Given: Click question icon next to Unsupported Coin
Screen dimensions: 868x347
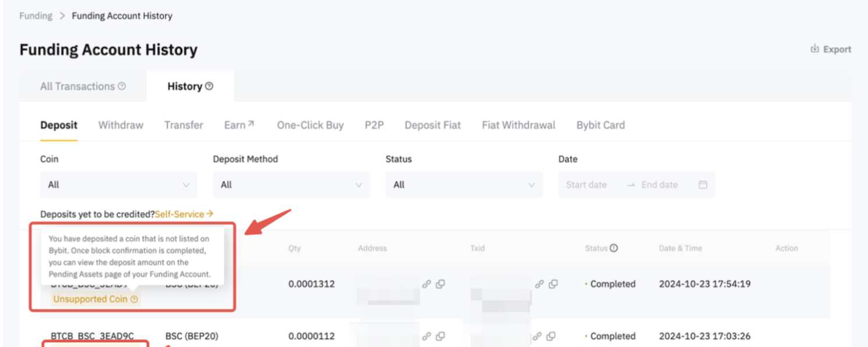Looking at the screenshot, I should (x=134, y=299).
